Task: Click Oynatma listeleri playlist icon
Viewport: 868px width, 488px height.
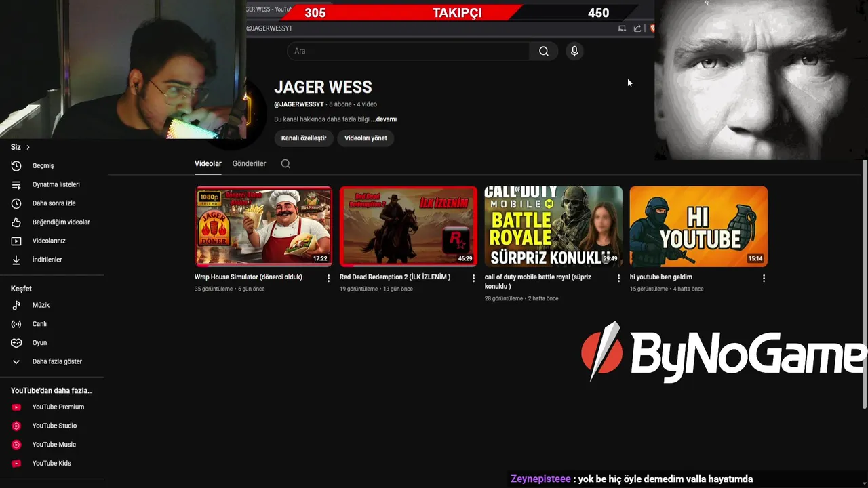Action: click(x=16, y=184)
